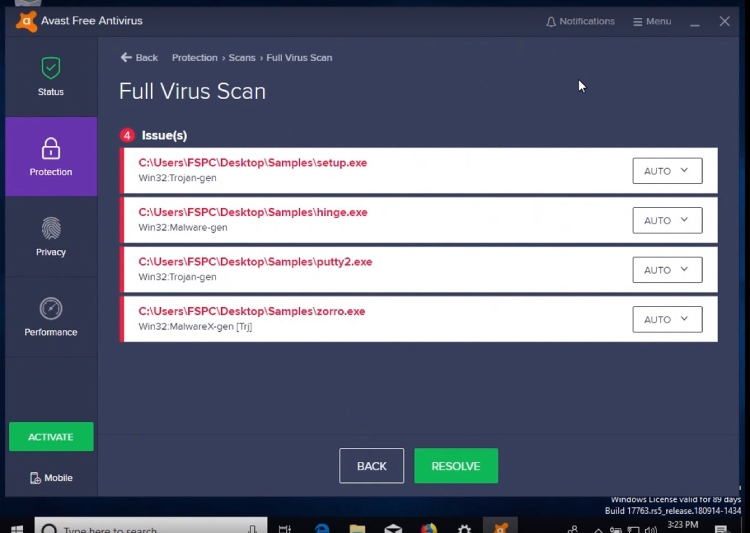Image resolution: width=750 pixels, height=533 pixels.
Task: Click the taskbar clock 3:23 PM
Action: pyautogui.click(x=683, y=526)
